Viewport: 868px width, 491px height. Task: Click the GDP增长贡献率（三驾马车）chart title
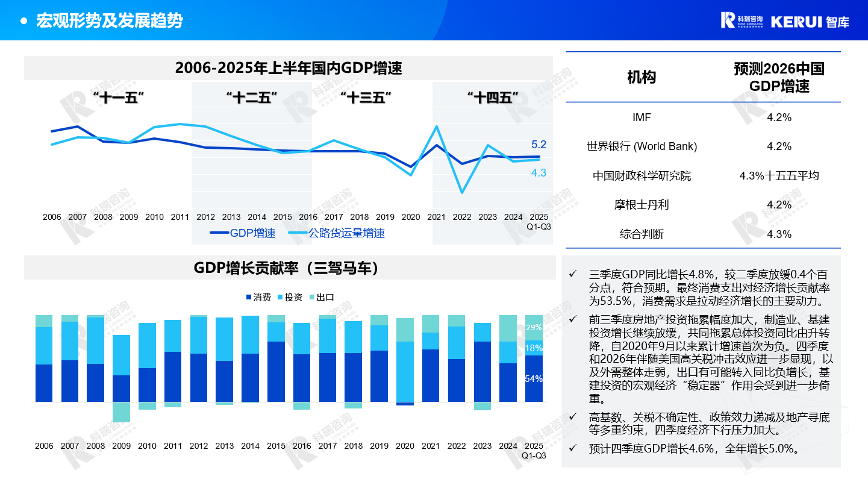[x=289, y=268]
